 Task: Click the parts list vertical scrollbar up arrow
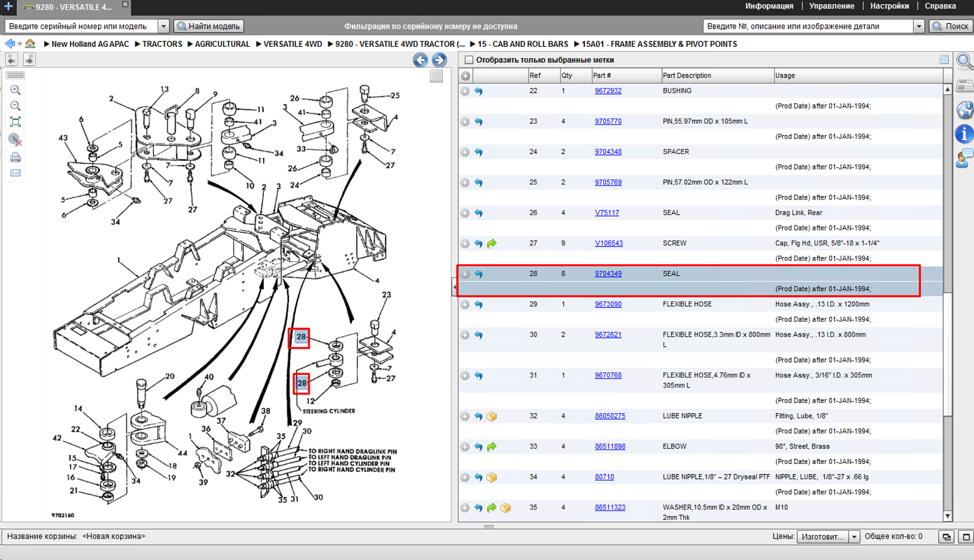point(947,89)
